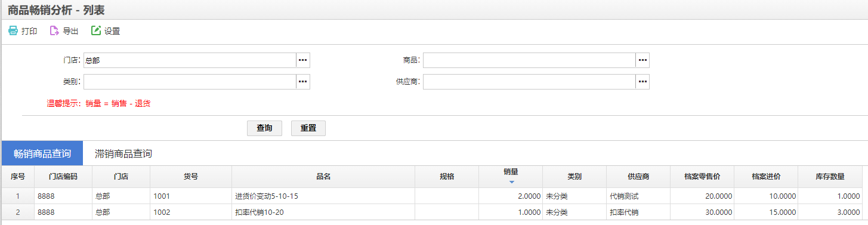The image size is (868, 225).
Task: Select row with 进货价变动5-10-15
Action: coord(432,196)
